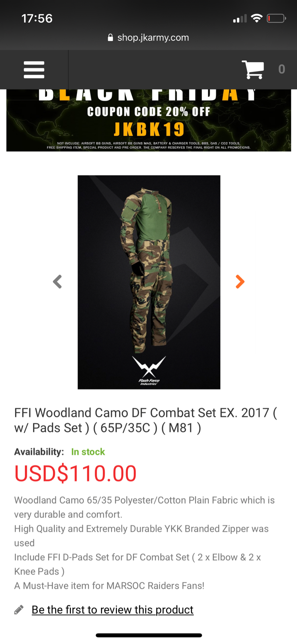Tap the JKBK19 coupon code text
The width and height of the screenshot is (297, 644).
click(x=149, y=129)
